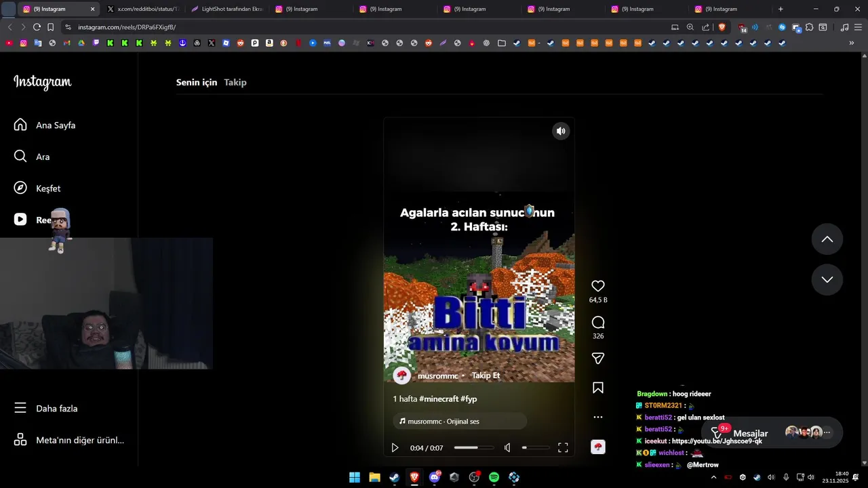Open the Amazon bookmark
Image resolution: width=868 pixels, height=488 pixels.
pyautogui.click(x=269, y=43)
